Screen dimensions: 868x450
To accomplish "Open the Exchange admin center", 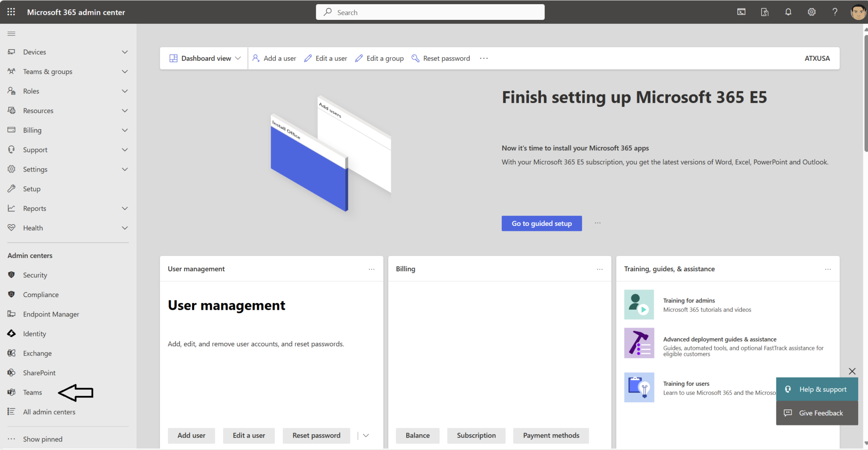I will tap(37, 353).
